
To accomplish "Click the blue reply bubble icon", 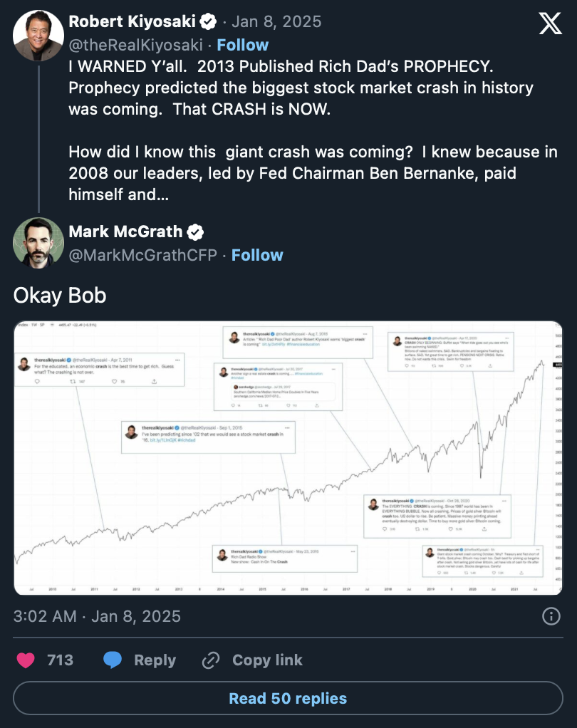I will (x=113, y=660).
